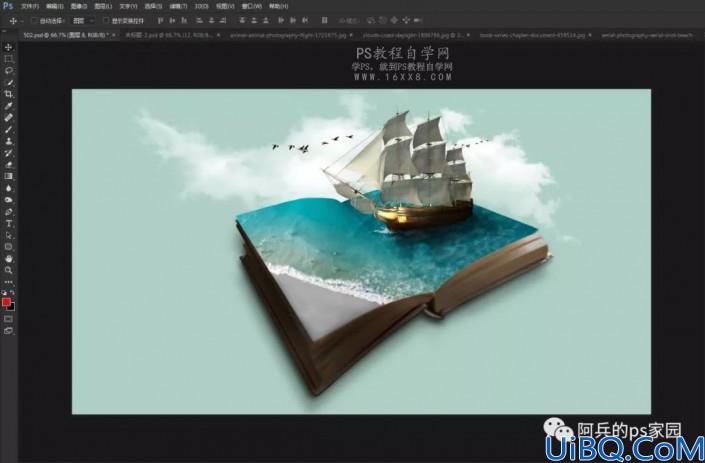Click the Move tool preset icon in options bar

tap(13, 21)
